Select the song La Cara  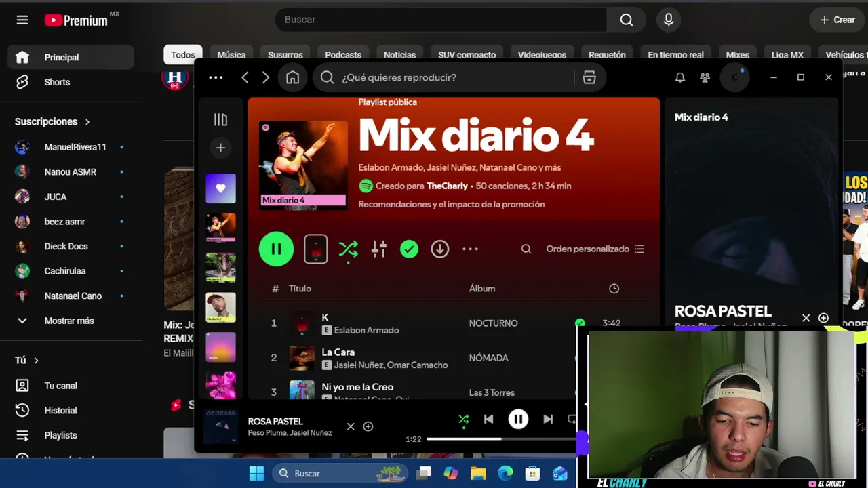coord(338,352)
